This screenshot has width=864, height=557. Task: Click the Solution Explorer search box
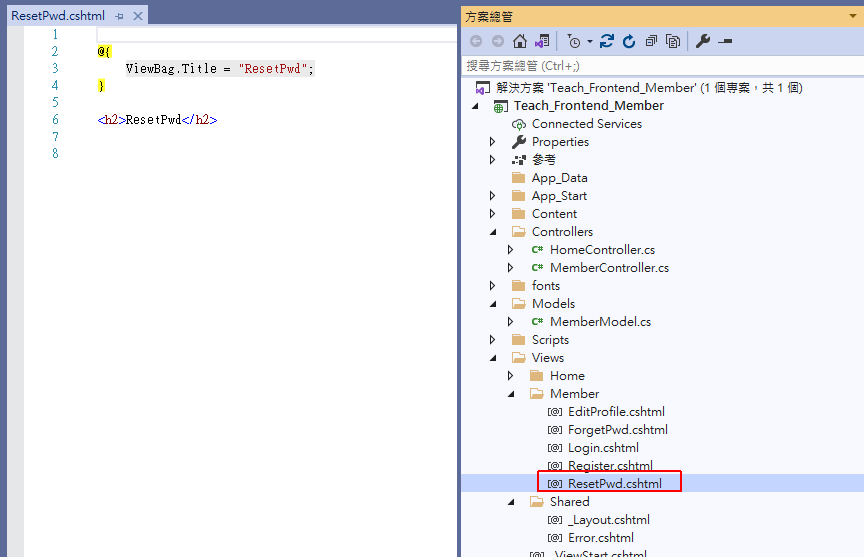pyautogui.click(x=660, y=66)
